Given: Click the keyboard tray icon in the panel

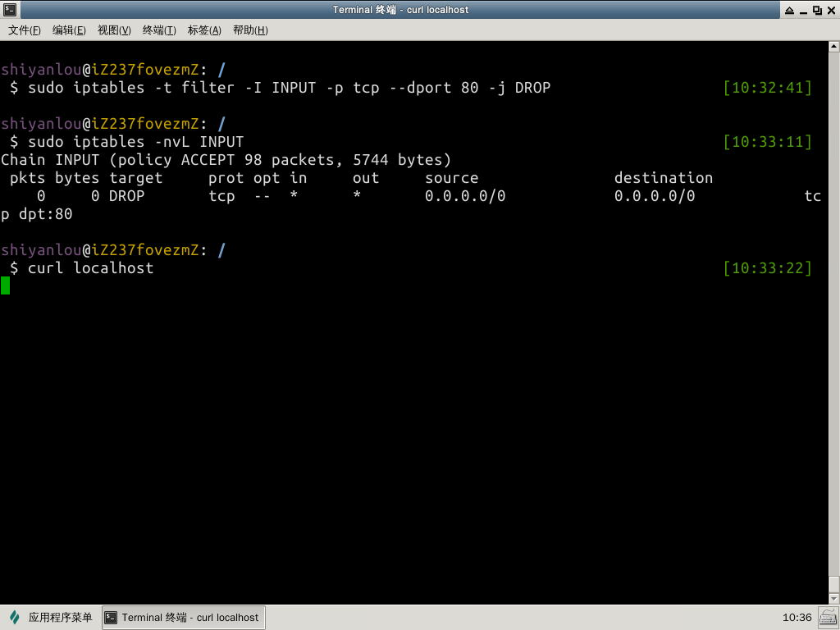Looking at the screenshot, I should click(x=828, y=618).
